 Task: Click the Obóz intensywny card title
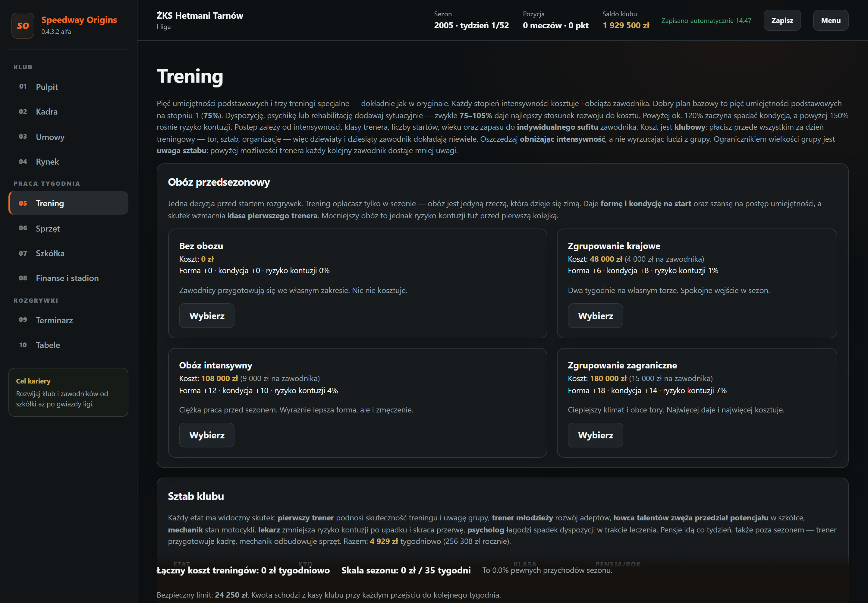pos(216,365)
